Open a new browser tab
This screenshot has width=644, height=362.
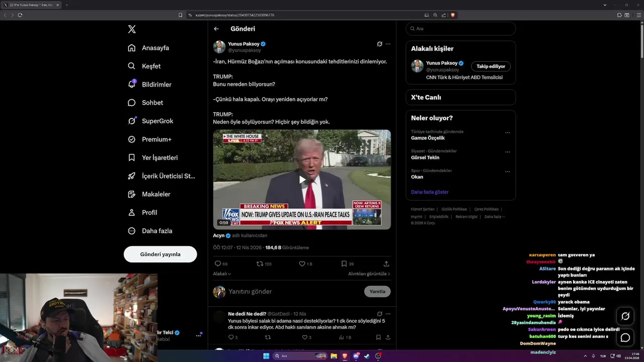(x=66, y=5)
